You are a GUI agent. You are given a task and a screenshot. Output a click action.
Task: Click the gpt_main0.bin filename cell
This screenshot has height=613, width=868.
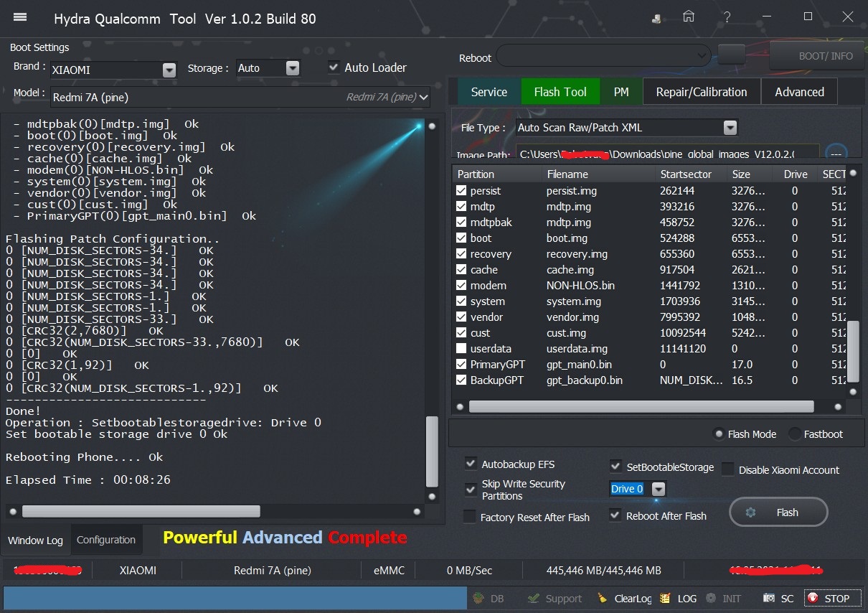point(579,365)
